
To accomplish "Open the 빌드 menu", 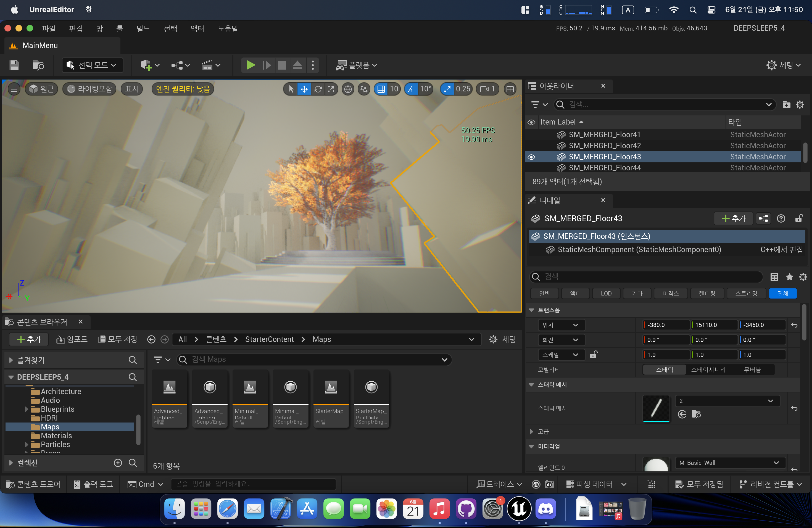I will point(143,29).
